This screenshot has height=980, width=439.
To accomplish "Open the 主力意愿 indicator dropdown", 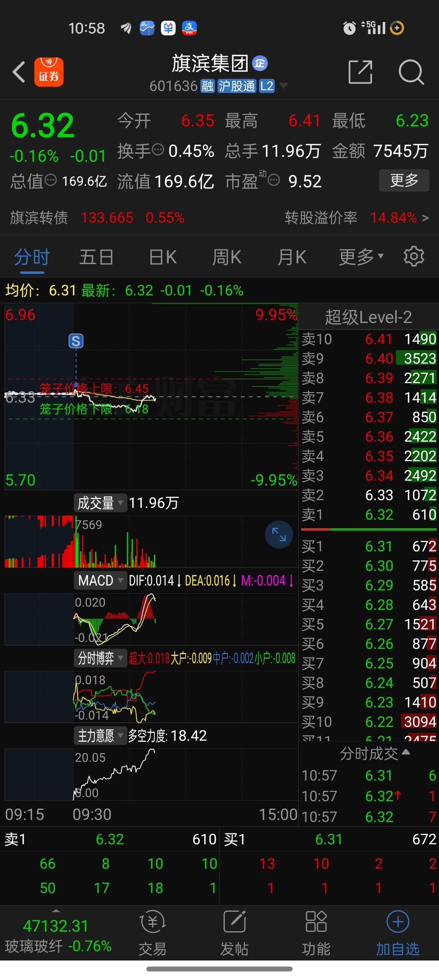I will coord(100,735).
